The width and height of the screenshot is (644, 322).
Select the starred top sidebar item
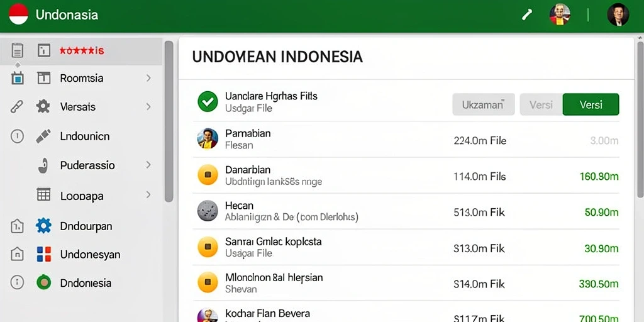click(x=81, y=51)
